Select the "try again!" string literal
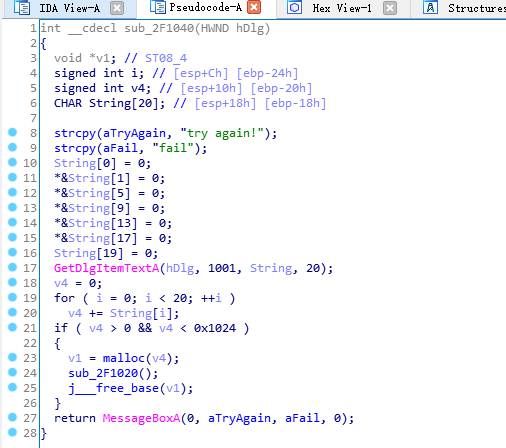The image size is (506, 448). click(x=222, y=133)
